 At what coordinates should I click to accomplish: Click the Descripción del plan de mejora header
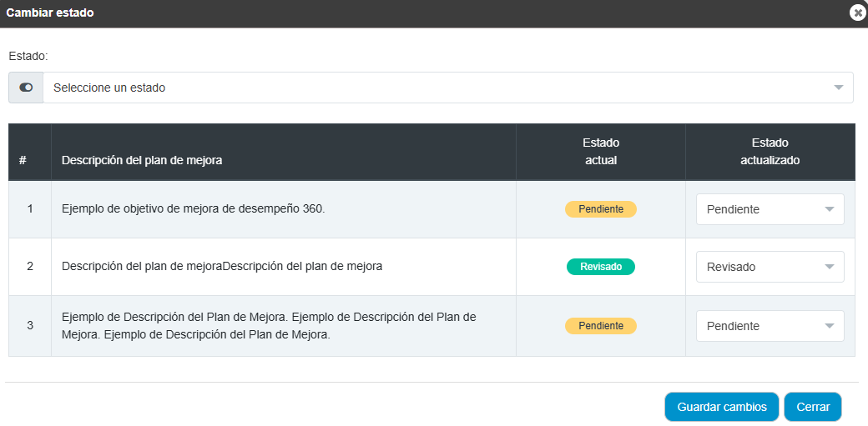142,160
